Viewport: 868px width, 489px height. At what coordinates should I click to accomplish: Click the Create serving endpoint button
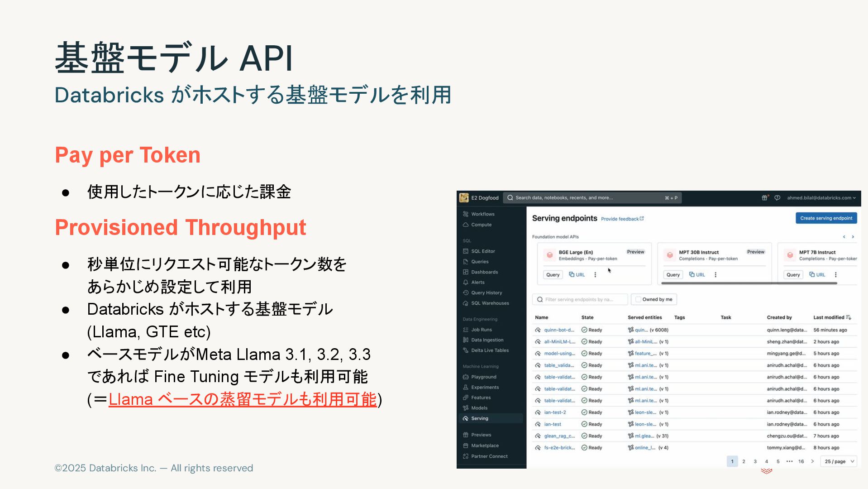click(826, 218)
